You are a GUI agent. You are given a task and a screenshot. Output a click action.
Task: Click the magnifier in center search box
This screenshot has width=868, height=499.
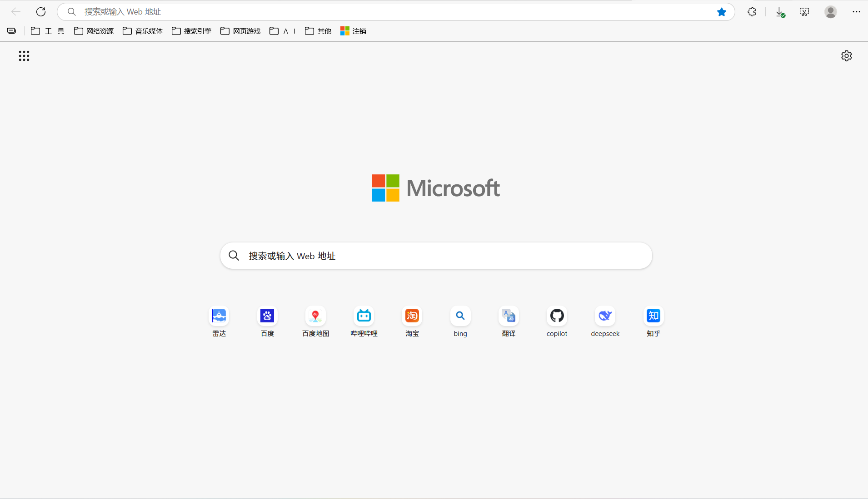pyautogui.click(x=234, y=256)
